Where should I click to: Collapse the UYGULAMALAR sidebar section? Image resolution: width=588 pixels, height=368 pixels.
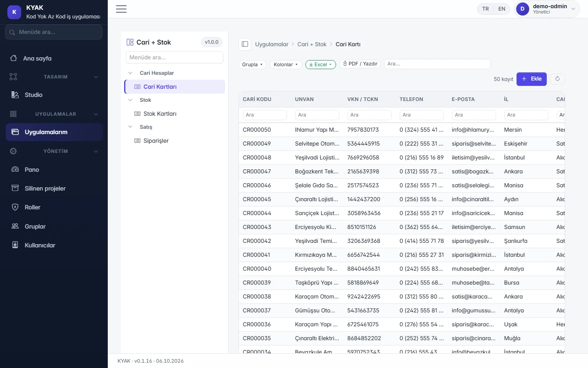[96, 114]
